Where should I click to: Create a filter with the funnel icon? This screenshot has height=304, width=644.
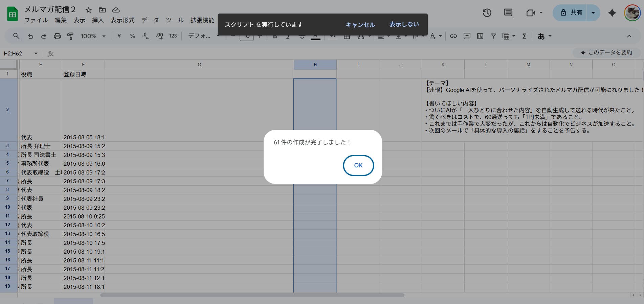[493, 36]
